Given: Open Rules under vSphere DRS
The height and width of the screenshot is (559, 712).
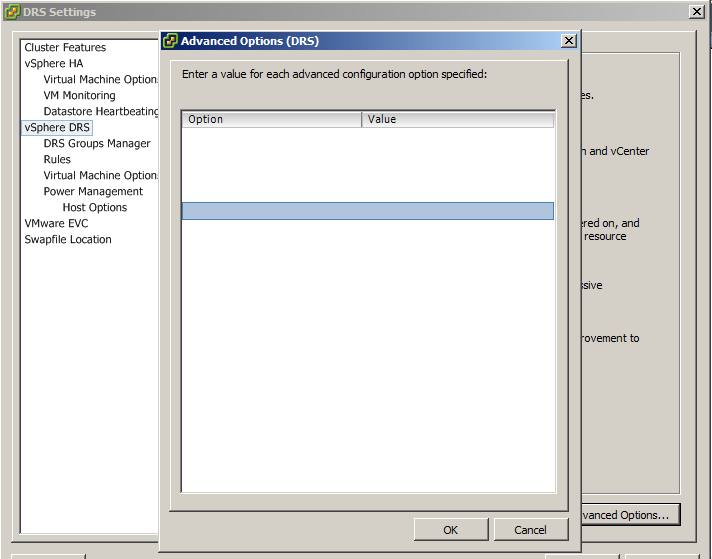Looking at the screenshot, I should point(57,159).
